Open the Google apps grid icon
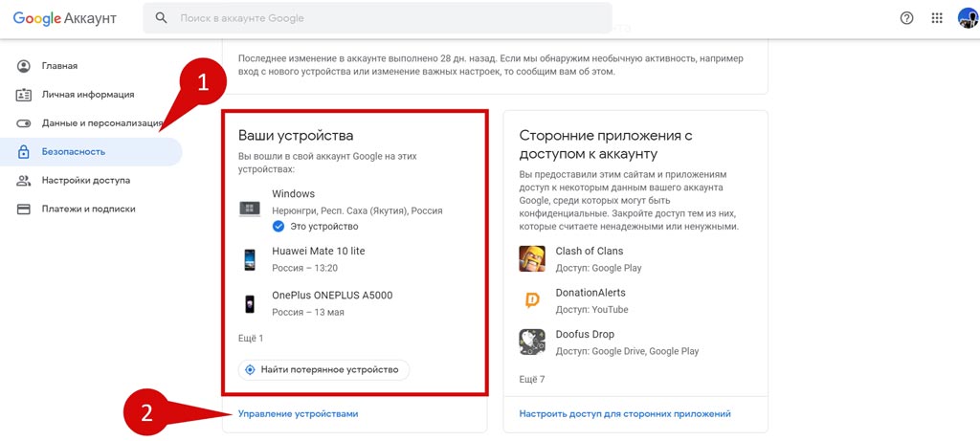The height and width of the screenshot is (441, 980). click(x=936, y=18)
